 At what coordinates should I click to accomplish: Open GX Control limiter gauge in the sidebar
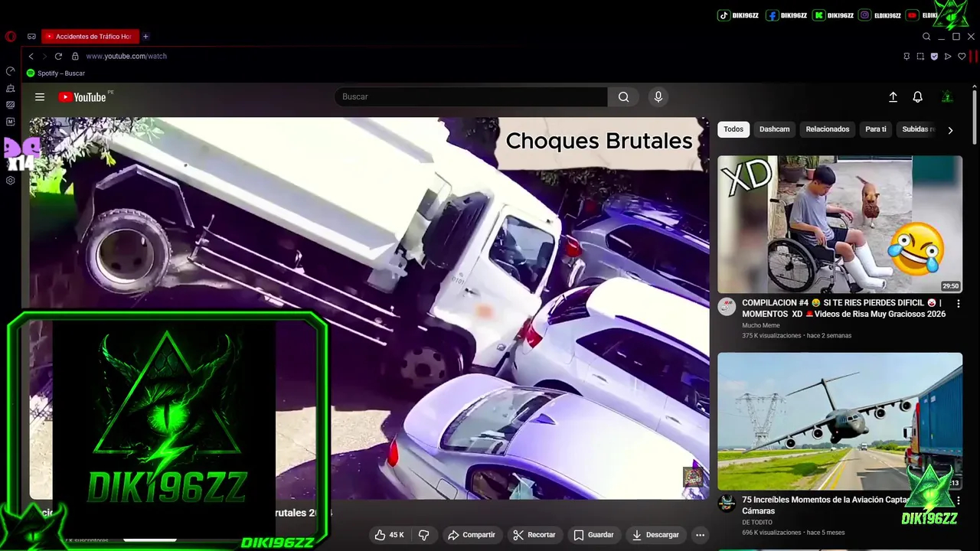click(x=10, y=71)
